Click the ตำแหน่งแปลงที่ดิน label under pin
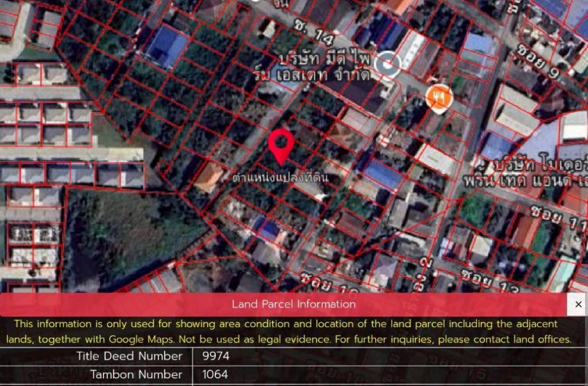 coord(280,177)
